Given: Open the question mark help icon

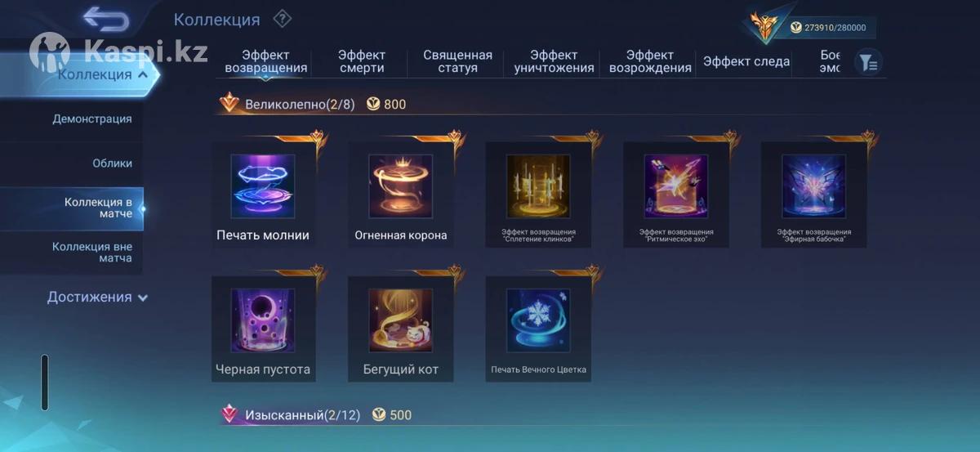Looking at the screenshot, I should pos(282,18).
